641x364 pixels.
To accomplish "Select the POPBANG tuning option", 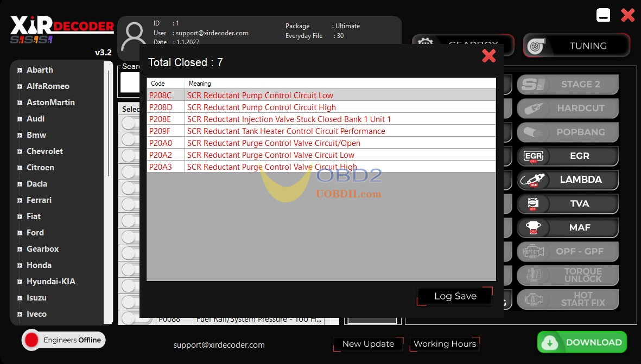I will click(x=567, y=132).
